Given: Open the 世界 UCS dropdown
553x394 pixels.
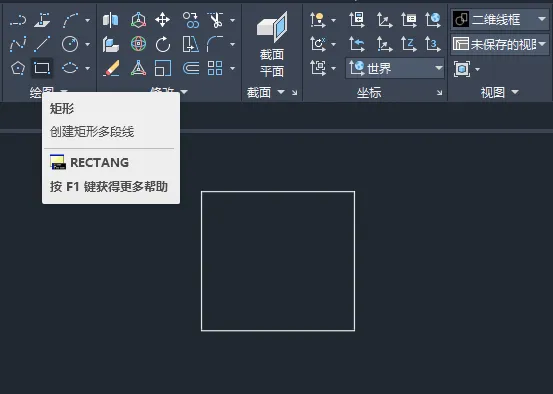Looking at the screenshot, I should pos(395,68).
